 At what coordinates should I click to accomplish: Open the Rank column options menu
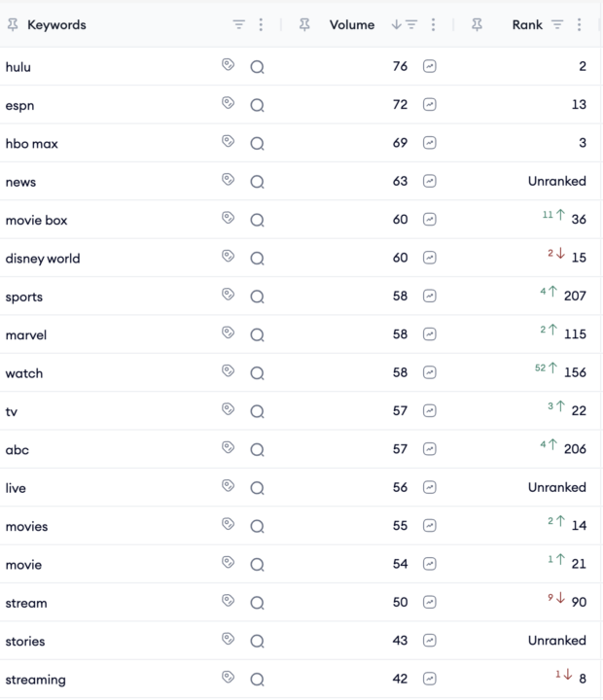click(x=579, y=24)
